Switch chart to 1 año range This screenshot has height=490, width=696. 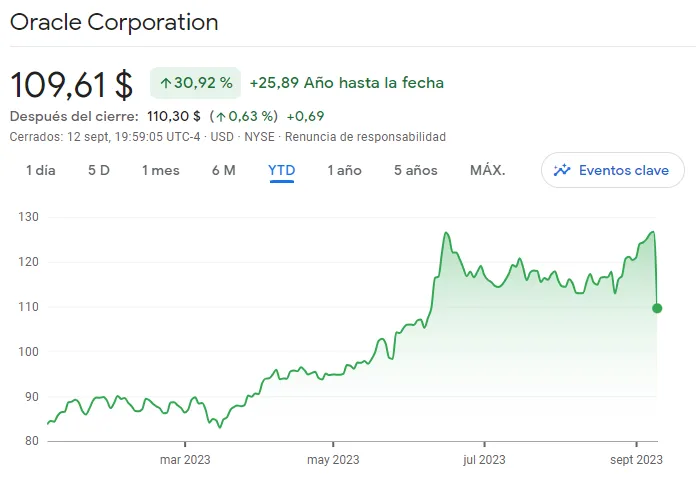[344, 170]
